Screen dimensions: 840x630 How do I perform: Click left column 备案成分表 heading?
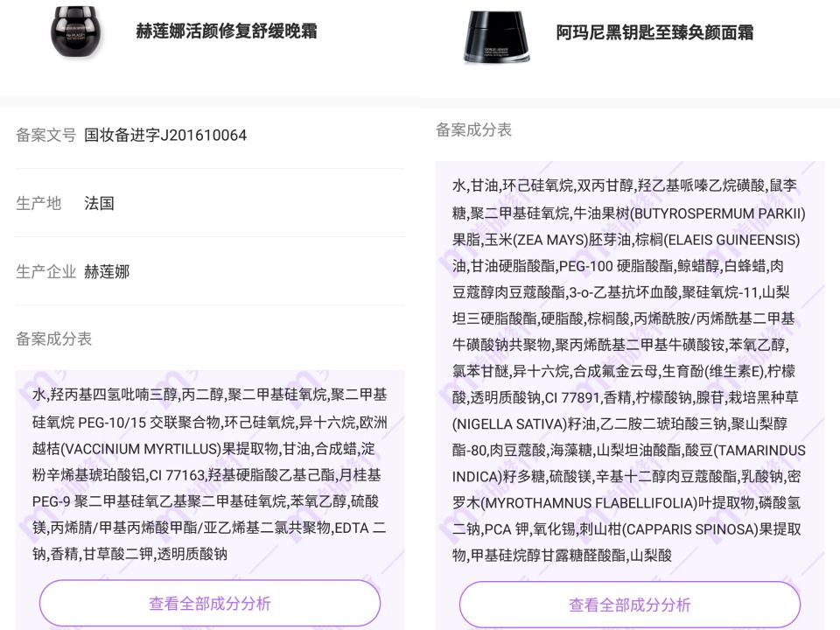tap(53, 339)
